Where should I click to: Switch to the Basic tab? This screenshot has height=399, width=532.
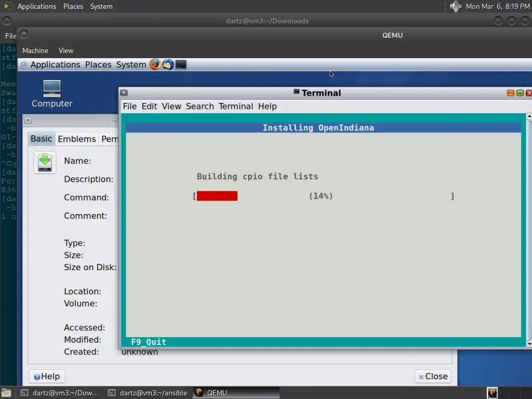(42, 139)
